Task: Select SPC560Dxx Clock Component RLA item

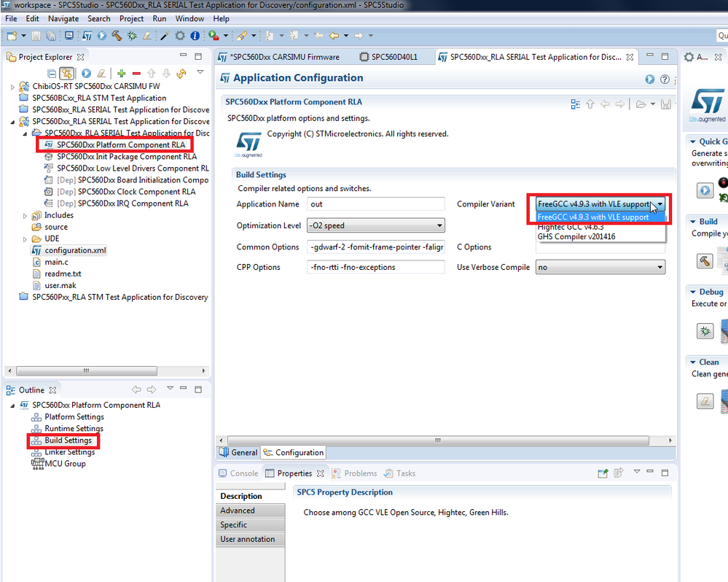Action: (136, 192)
